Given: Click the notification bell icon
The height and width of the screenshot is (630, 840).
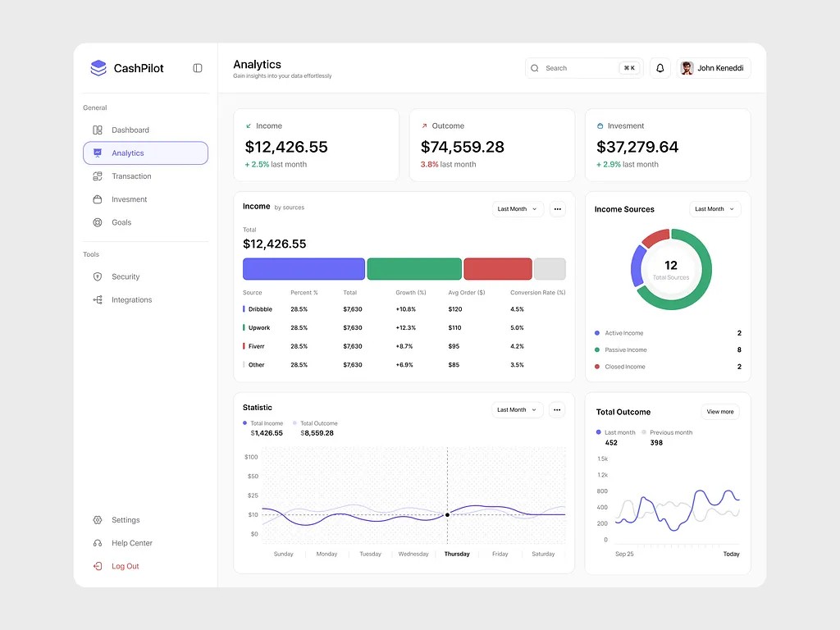Looking at the screenshot, I should point(660,68).
